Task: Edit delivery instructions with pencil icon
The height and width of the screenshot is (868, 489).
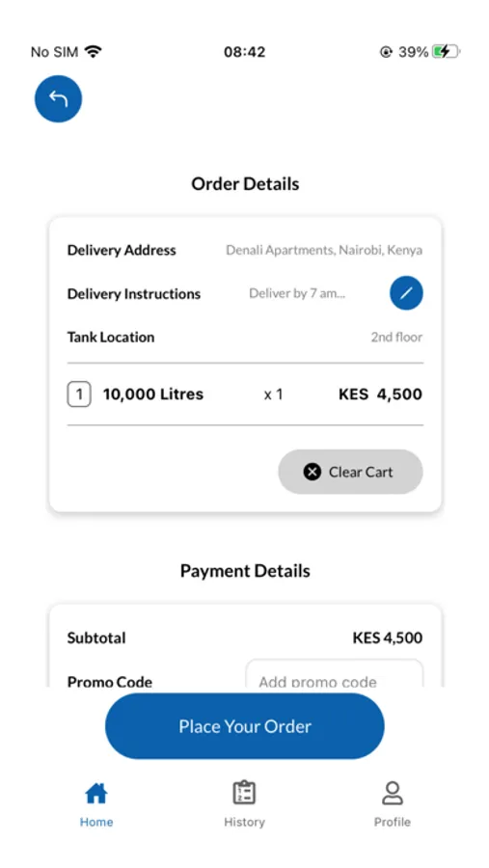Action: tap(406, 293)
